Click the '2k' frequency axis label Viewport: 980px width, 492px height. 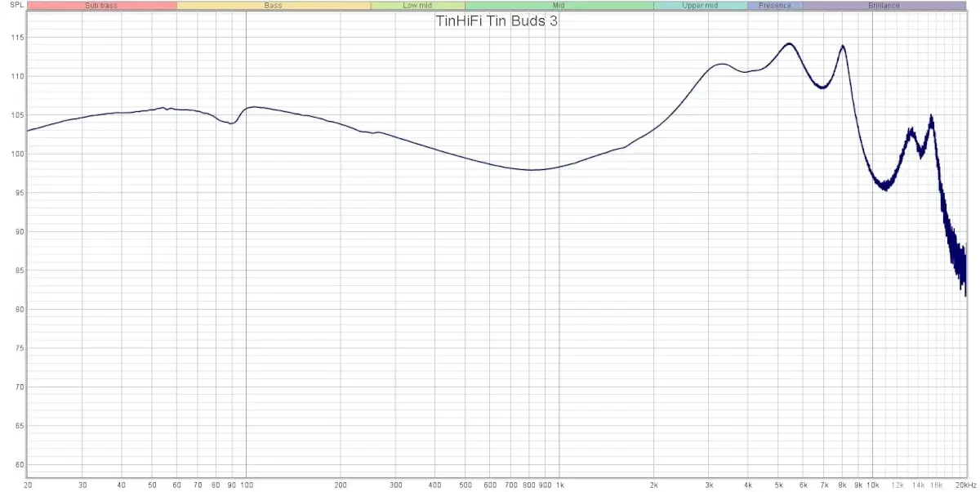point(653,485)
